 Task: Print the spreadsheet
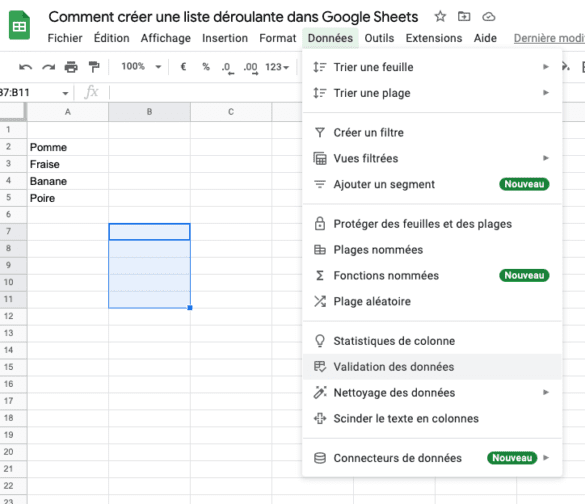[71, 67]
